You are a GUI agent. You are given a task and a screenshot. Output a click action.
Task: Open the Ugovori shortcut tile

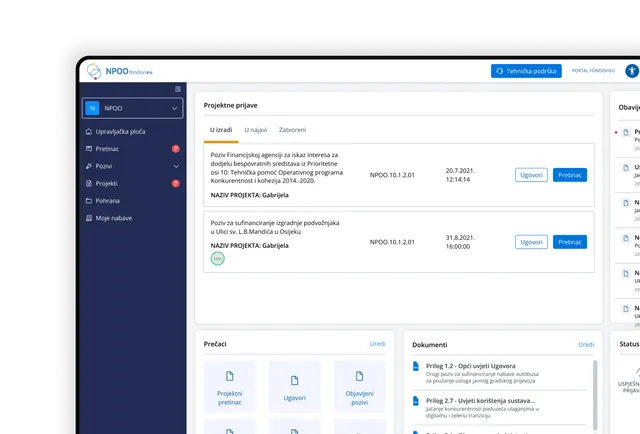point(294,387)
